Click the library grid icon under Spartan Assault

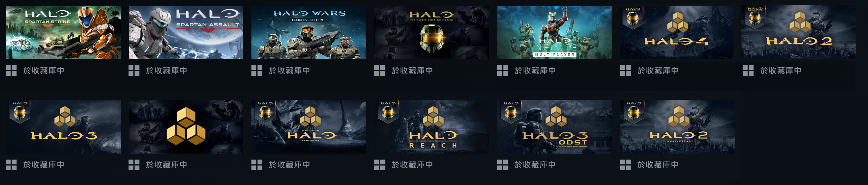coord(134,71)
